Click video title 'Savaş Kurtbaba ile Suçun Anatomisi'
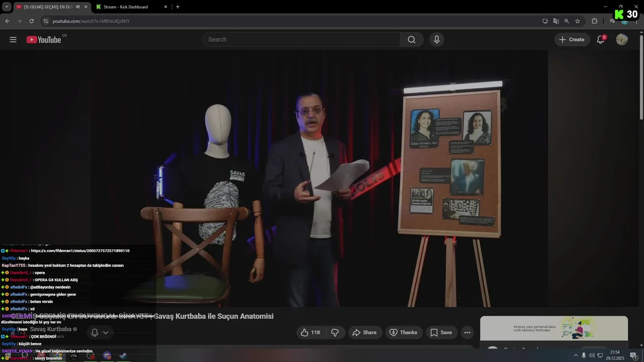The image size is (644, 362). click(x=213, y=316)
